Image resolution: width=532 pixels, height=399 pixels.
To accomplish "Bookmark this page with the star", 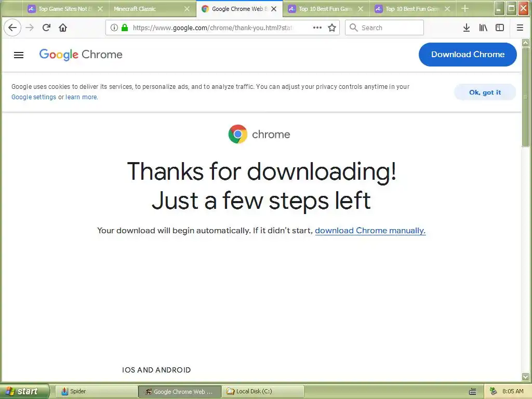I will point(332,28).
